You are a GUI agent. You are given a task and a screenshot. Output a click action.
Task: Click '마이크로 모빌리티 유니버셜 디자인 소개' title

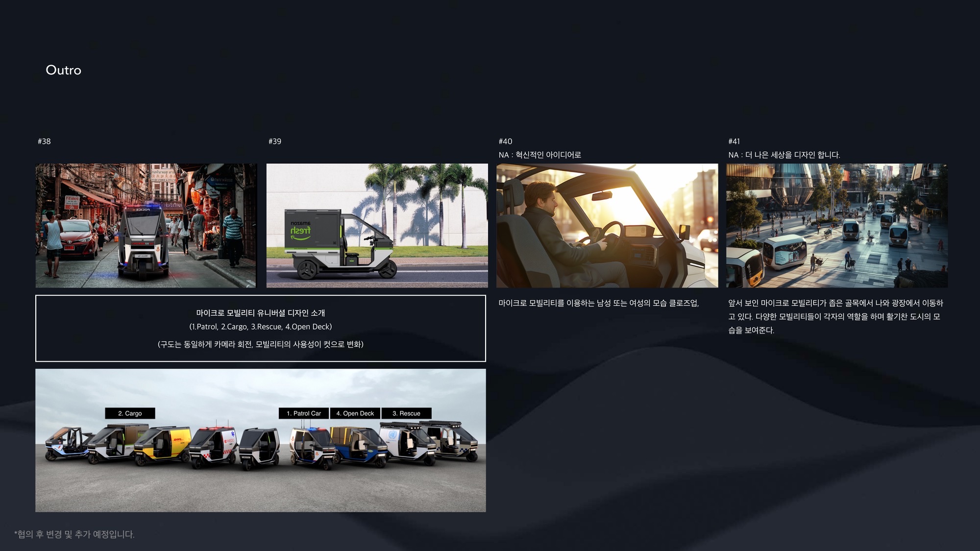tap(261, 312)
